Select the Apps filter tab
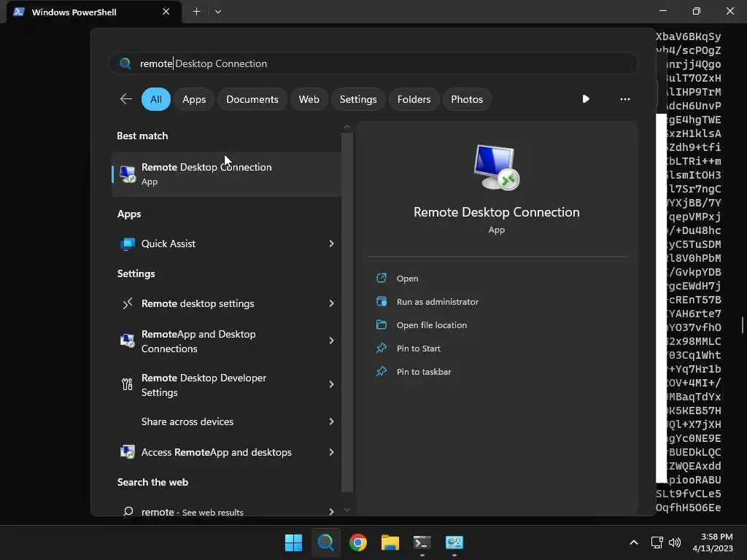747x560 pixels. point(194,99)
